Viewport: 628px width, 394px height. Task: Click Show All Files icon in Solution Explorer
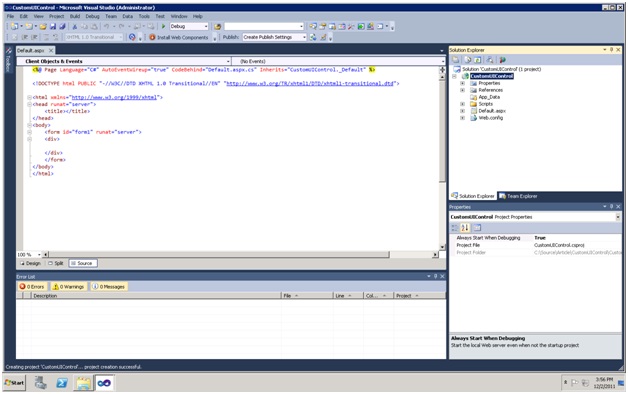point(467,60)
